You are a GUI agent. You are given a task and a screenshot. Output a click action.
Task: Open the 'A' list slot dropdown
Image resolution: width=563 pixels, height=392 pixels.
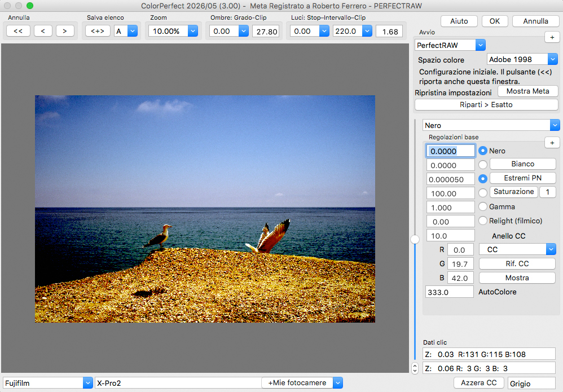133,31
